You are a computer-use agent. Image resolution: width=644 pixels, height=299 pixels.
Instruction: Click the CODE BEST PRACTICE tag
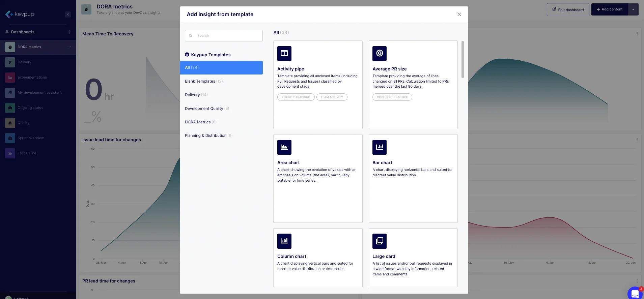[x=392, y=97]
